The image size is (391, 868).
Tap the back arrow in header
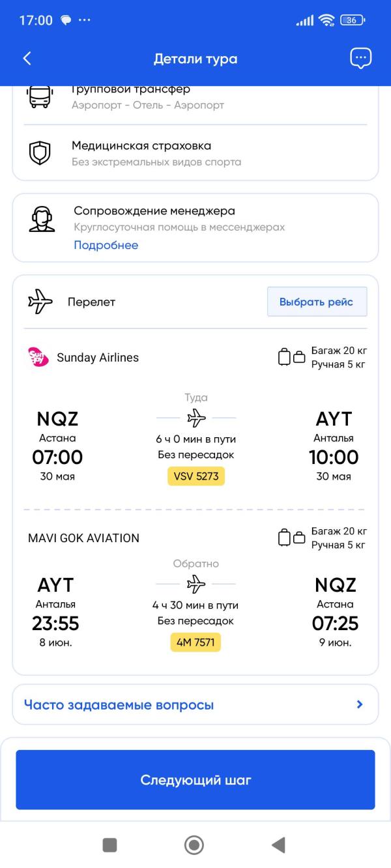pyautogui.click(x=27, y=58)
